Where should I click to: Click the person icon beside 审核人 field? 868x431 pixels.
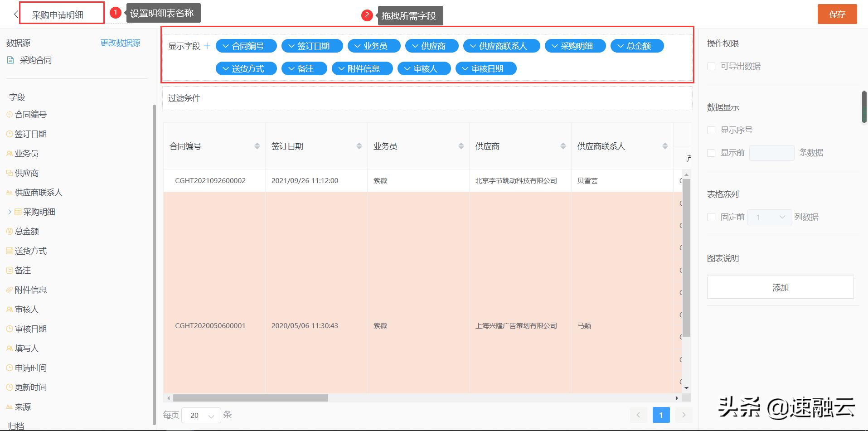[x=9, y=309]
